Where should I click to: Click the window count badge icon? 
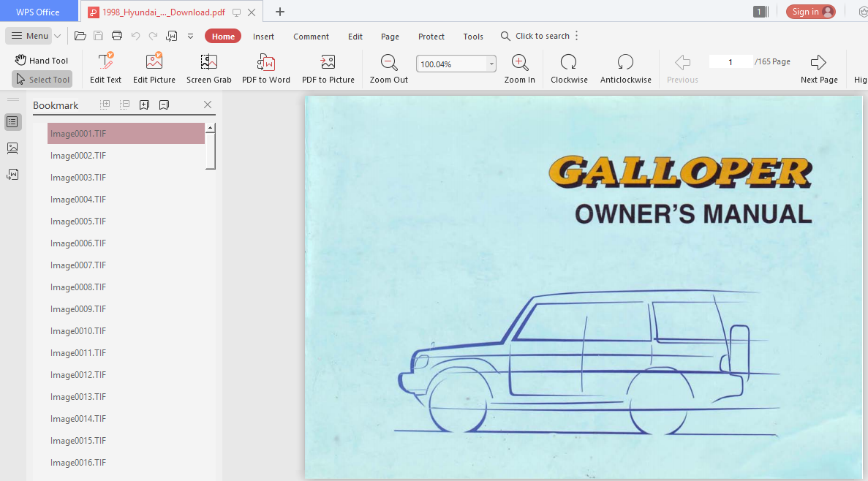[x=761, y=12]
